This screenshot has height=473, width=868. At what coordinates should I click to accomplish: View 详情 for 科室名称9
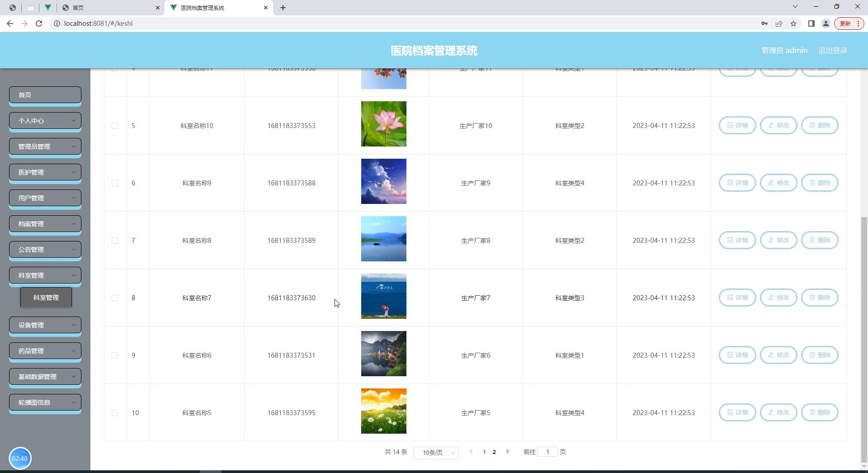(737, 183)
